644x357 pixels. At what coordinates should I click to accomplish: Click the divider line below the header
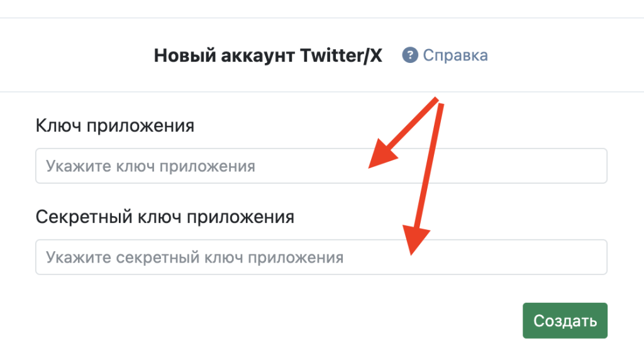coord(322,92)
